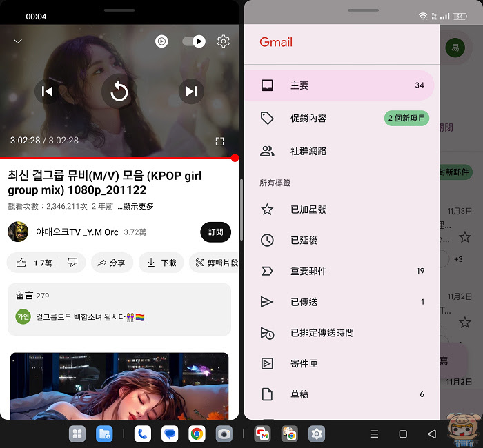
Task: Create a clip with 剪輯片段
Action: point(215,263)
